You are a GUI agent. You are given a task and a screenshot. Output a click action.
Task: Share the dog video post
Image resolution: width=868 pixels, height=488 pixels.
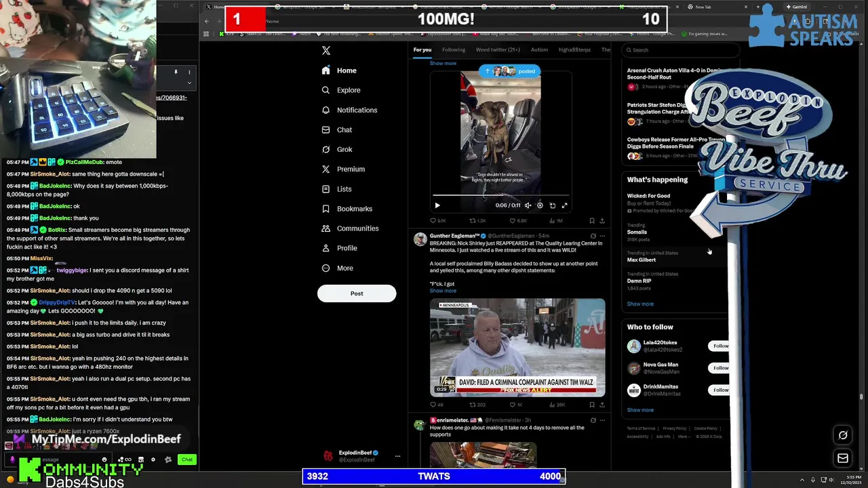coord(602,221)
